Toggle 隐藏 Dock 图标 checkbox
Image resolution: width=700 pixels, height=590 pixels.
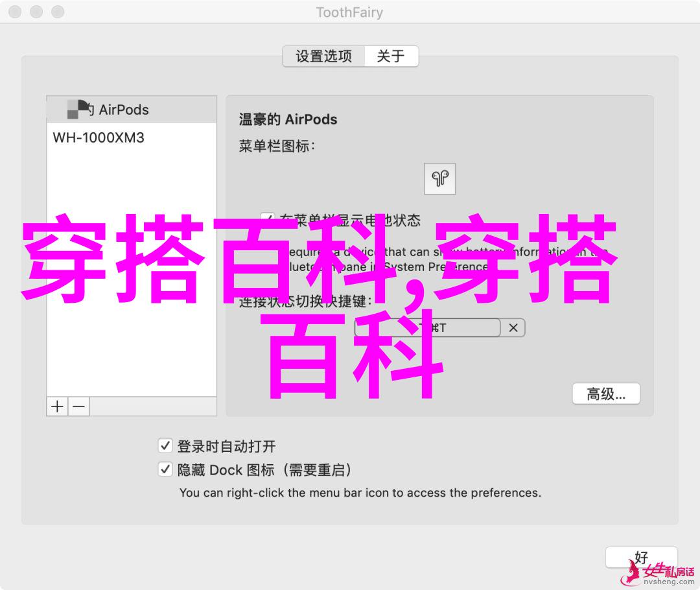[165, 469]
